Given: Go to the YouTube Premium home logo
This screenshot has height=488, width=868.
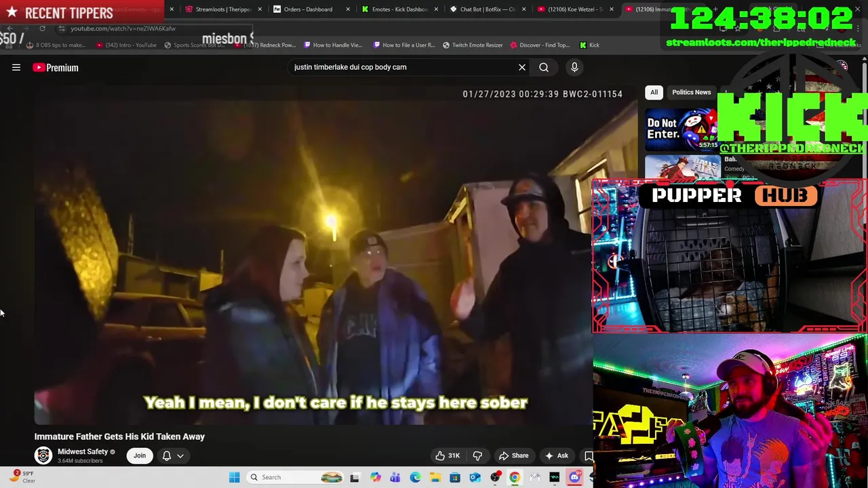Looking at the screenshot, I should click(56, 67).
